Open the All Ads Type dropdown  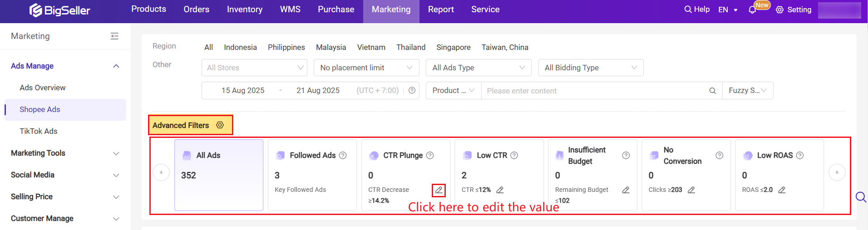click(478, 68)
